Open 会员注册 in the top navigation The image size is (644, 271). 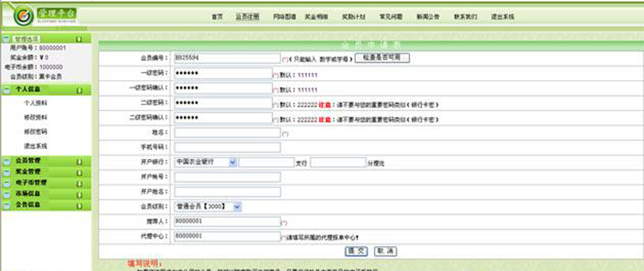247,17
